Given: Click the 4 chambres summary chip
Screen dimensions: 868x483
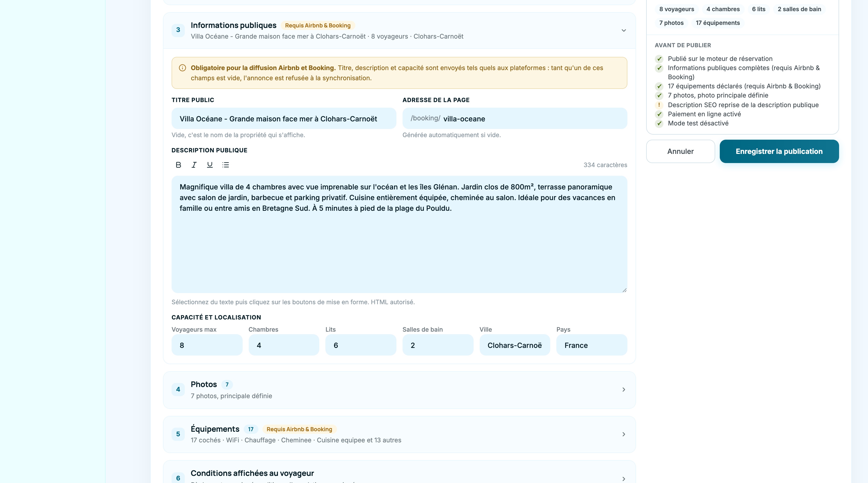Looking at the screenshot, I should (723, 9).
